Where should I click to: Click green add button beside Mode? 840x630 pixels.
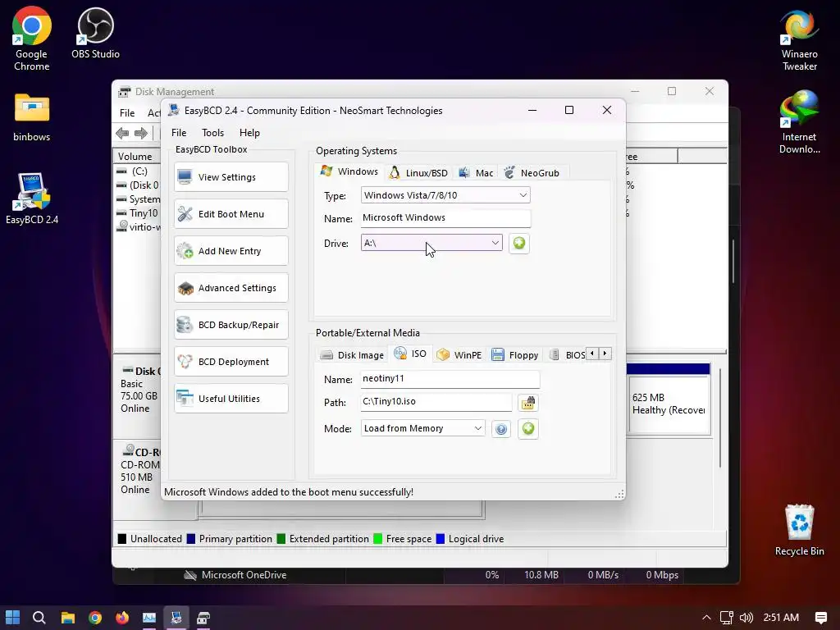tap(528, 428)
